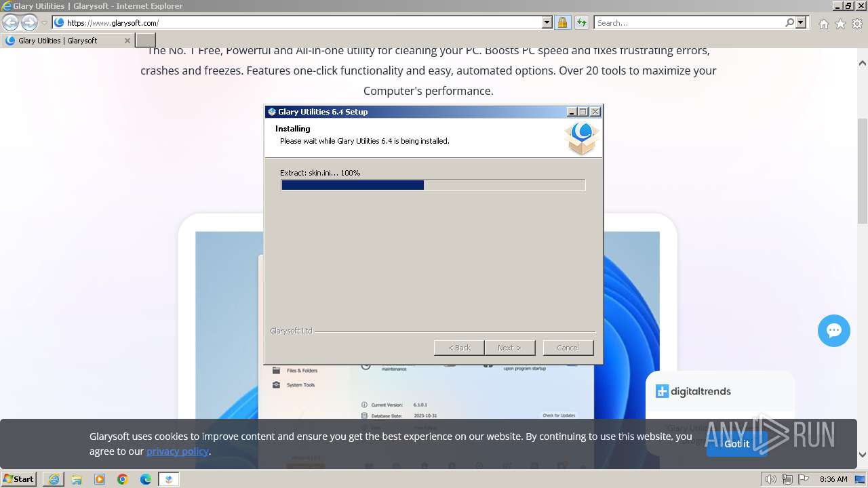
Task: Open the File Explorer taskbar icon
Action: pyautogui.click(x=77, y=479)
